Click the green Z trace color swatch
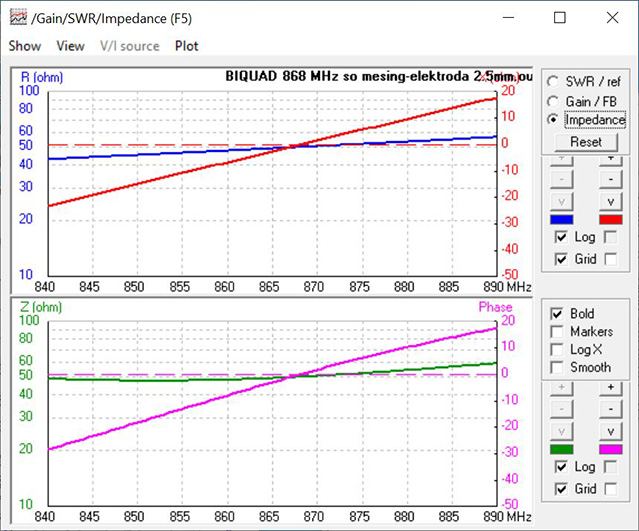The width and height of the screenshot is (639, 531). click(562, 449)
